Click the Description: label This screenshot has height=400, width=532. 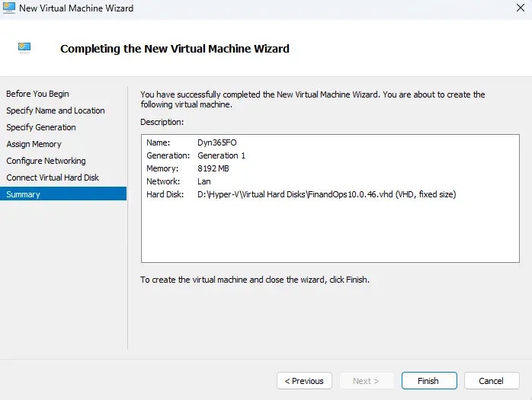tap(162, 122)
